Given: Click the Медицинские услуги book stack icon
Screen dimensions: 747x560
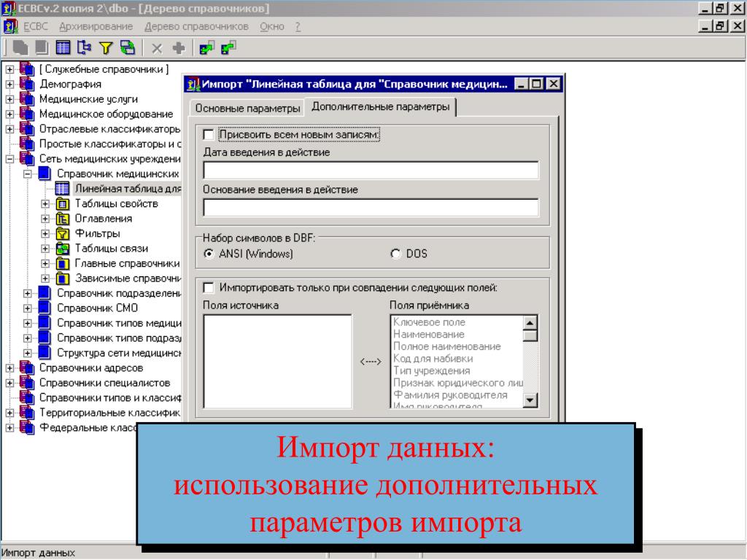Looking at the screenshot, I should pos(27,99).
